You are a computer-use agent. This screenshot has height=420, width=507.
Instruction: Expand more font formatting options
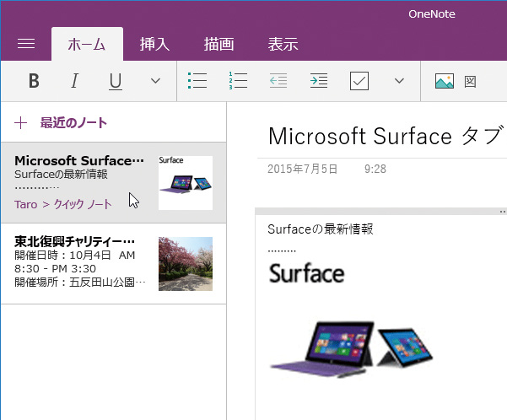coord(155,81)
